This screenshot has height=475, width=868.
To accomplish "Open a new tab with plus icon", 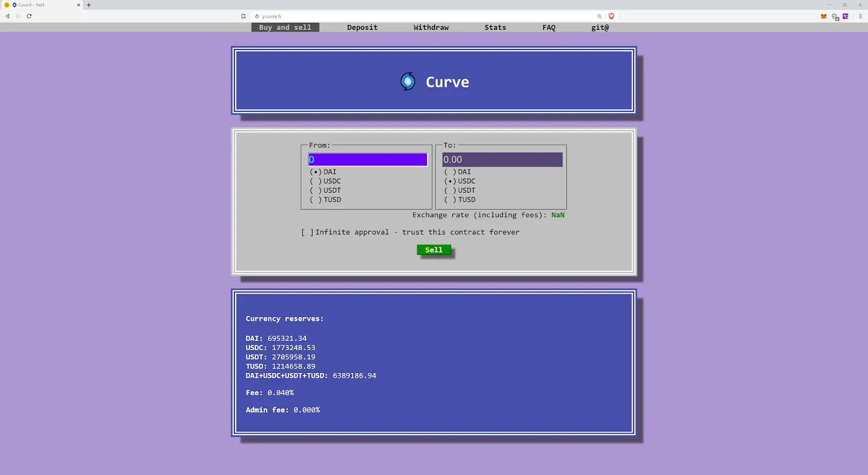I will [x=89, y=5].
